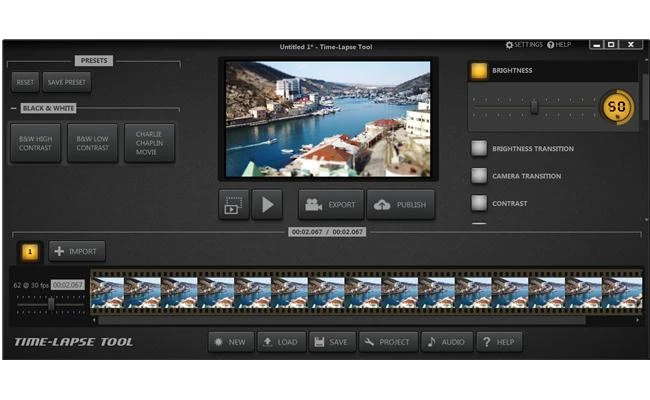Click the Time-Lapse Tool logo text

74,342
